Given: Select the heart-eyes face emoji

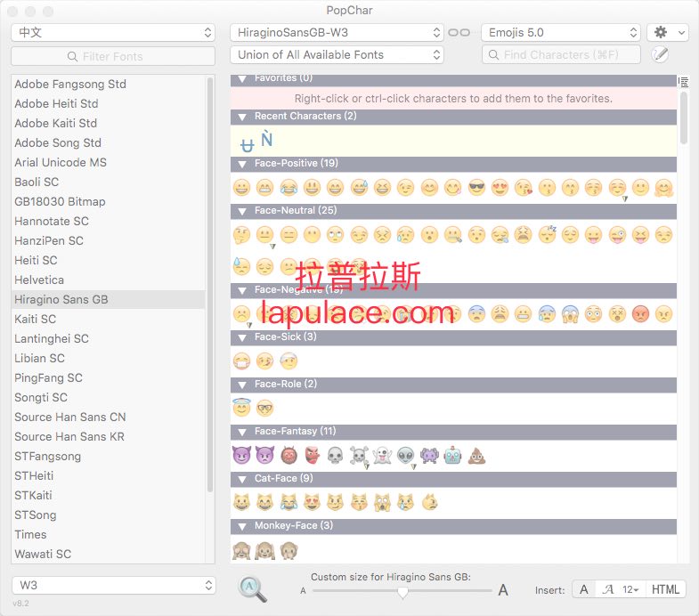Looking at the screenshot, I should [500, 188].
